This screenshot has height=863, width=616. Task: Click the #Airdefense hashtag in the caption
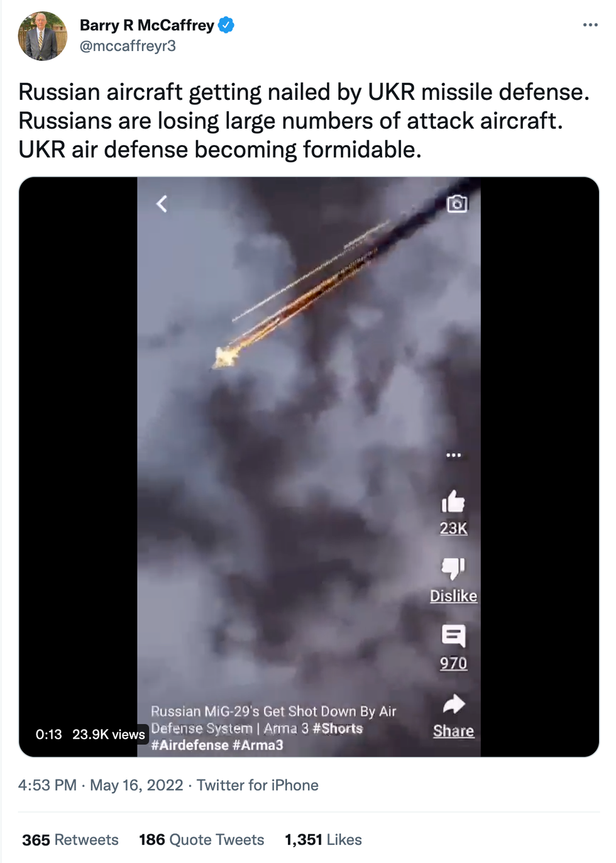(x=190, y=745)
